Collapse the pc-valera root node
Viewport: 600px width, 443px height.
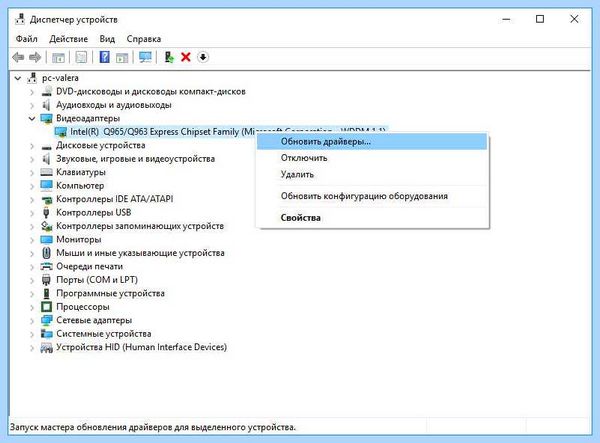point(18,78)
